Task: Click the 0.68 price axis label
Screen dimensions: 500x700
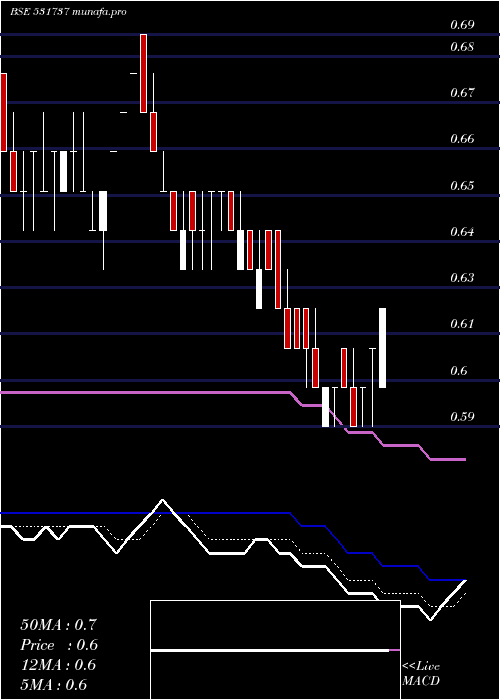Action: point(462,46)
